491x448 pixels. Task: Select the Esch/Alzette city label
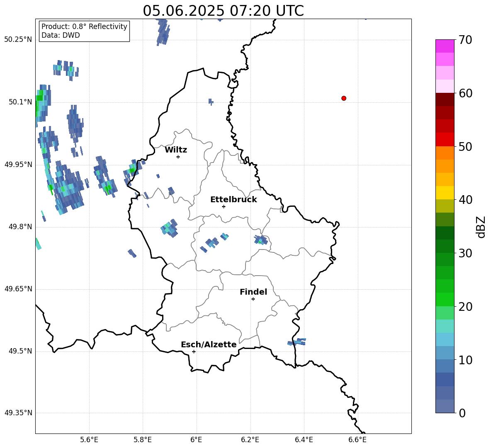coord(209,344)
